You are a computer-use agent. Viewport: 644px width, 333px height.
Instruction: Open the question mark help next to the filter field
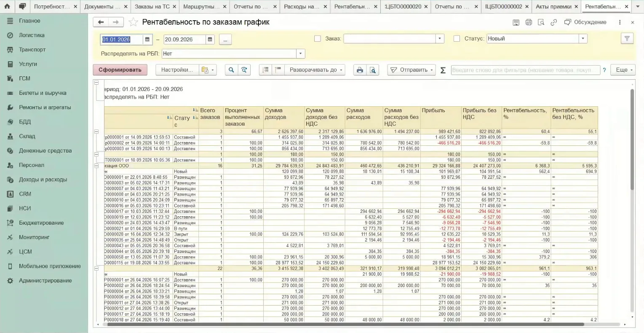click(604, 70)
